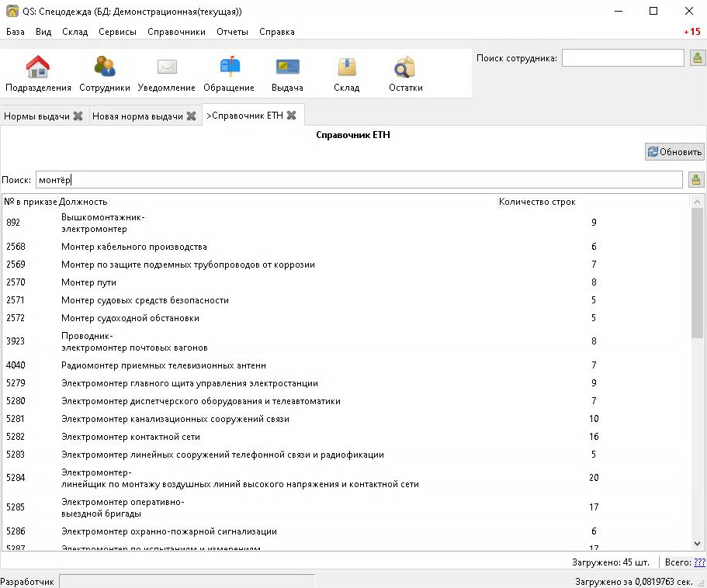Select the row Радиомонтер приемных телевизионных антенн
This screenshot has height=588, width=707.
[346, 365]
